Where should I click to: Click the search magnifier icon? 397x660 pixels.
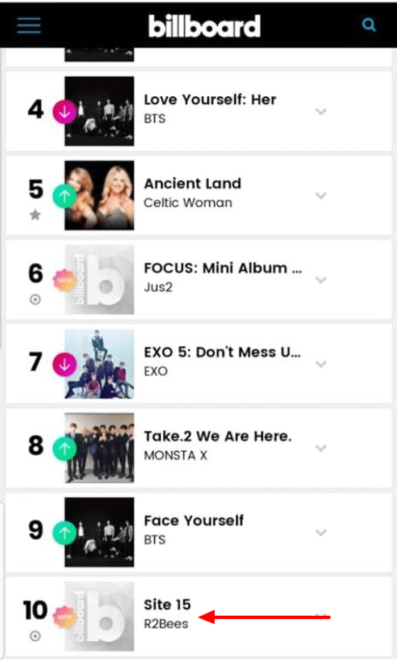tap(369, 25)
